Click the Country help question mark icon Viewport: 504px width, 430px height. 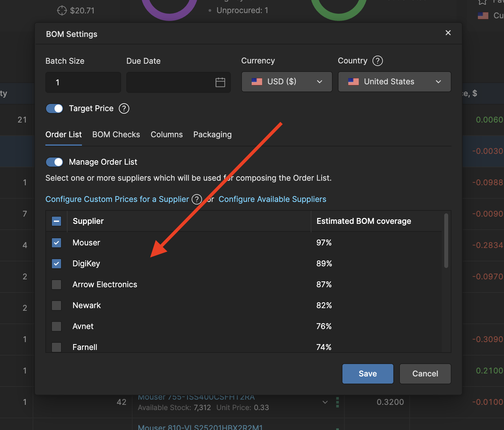377,61
